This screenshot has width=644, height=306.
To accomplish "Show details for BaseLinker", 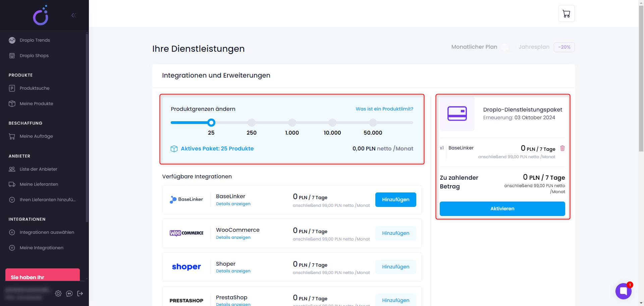I will 233,204.
